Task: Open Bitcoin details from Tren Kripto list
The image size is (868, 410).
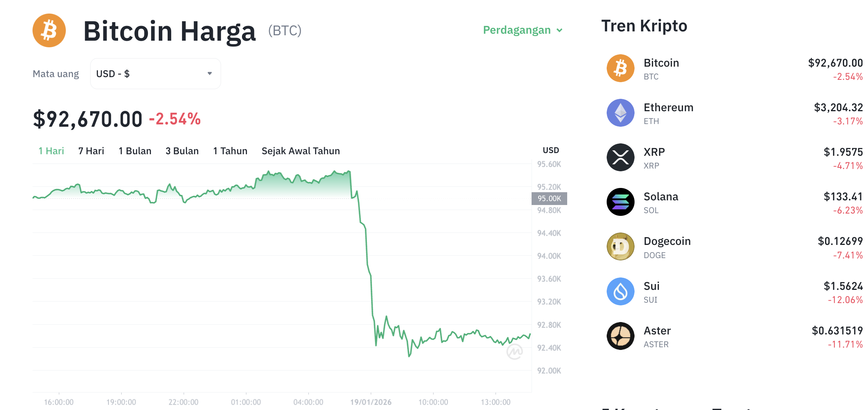Action: [x=661, y=63]
